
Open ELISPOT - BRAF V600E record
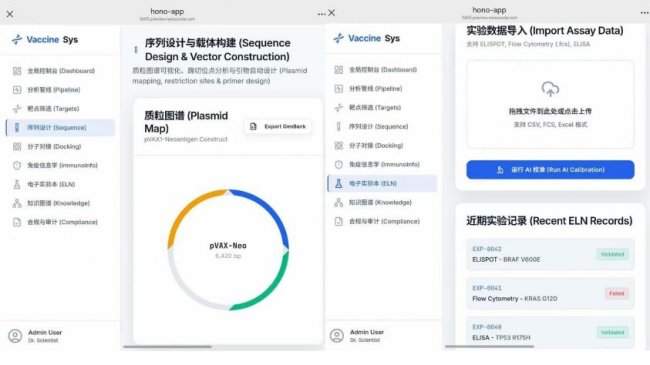point(550,254)
